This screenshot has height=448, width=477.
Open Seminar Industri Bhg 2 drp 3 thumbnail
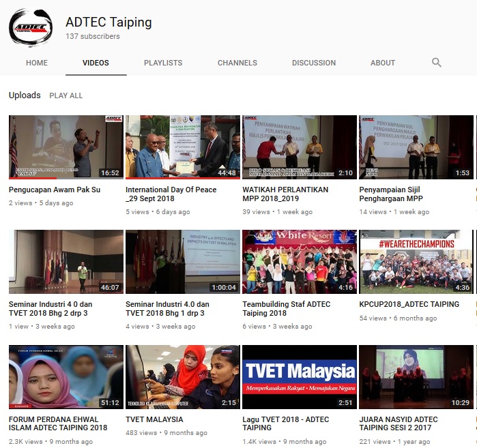66,262
